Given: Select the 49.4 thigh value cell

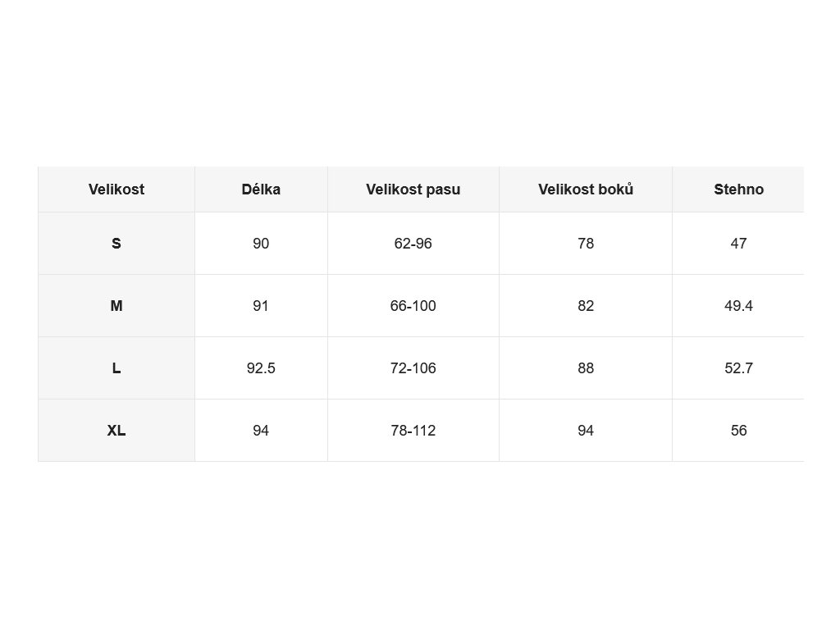Looking at the screenshot, I should point(738,306).
